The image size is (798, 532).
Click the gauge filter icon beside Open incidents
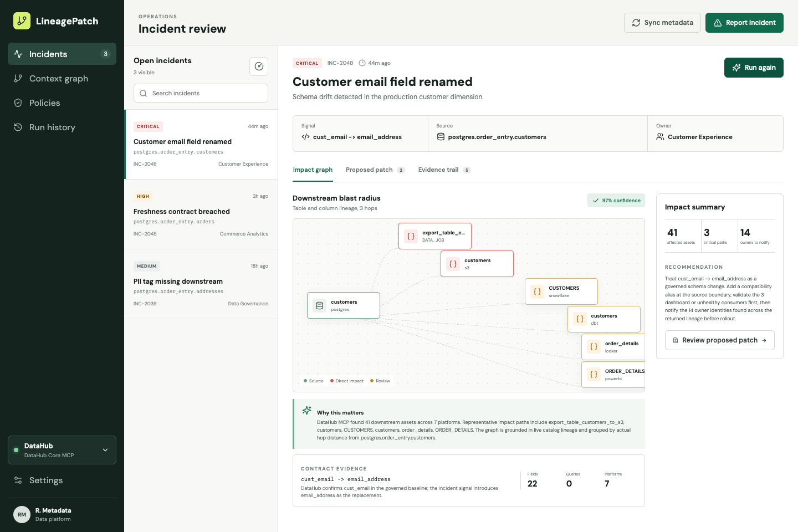coord(259,66)
